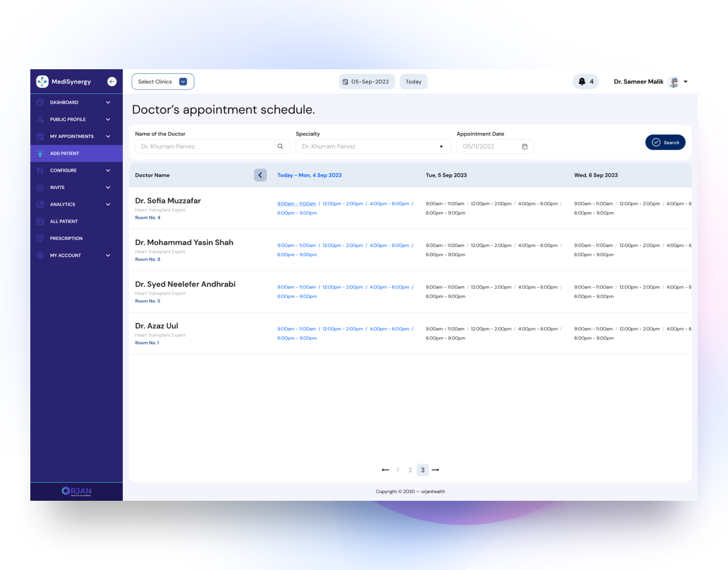
Task: Collapse sidebar with back arrow button
Action: tap(112, 81)
